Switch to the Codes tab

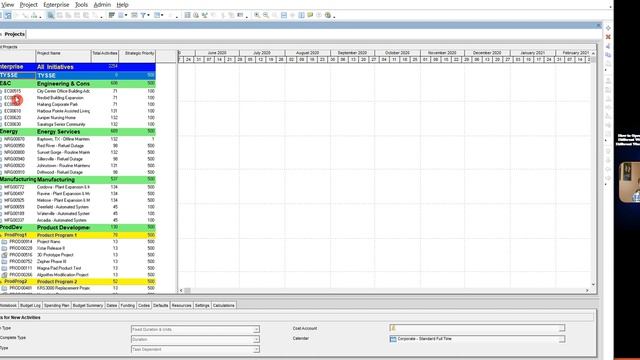[144, 305]
